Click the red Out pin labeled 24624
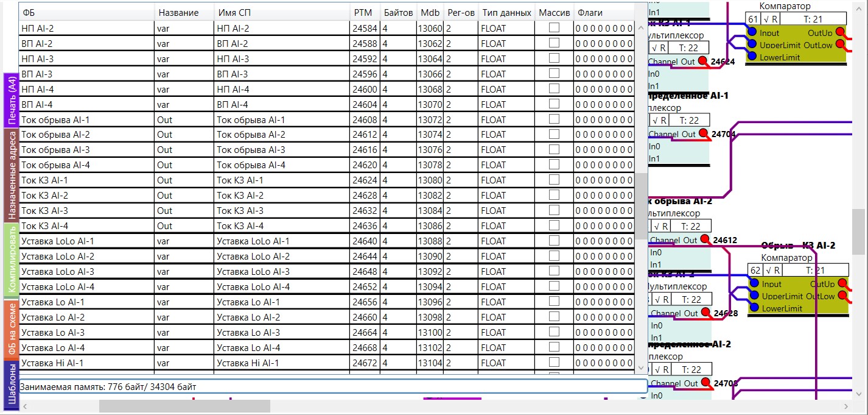Screen dimensions: 868x415 pos(703,61)
